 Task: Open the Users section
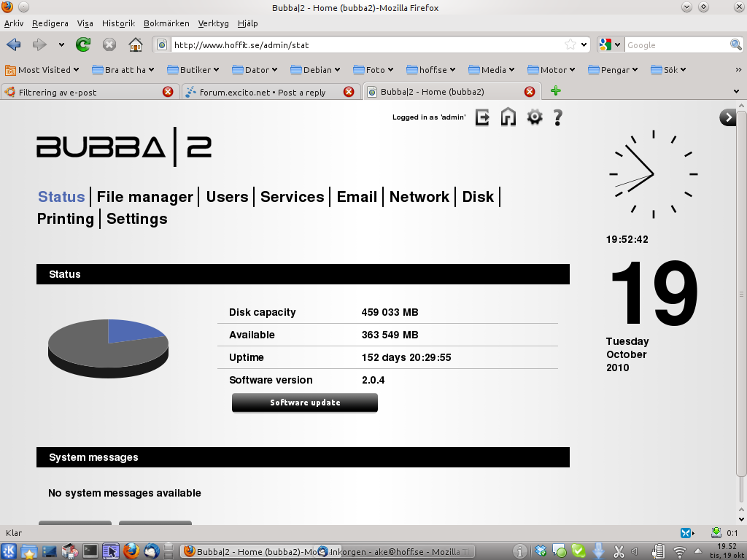click(x=227, y=197)
